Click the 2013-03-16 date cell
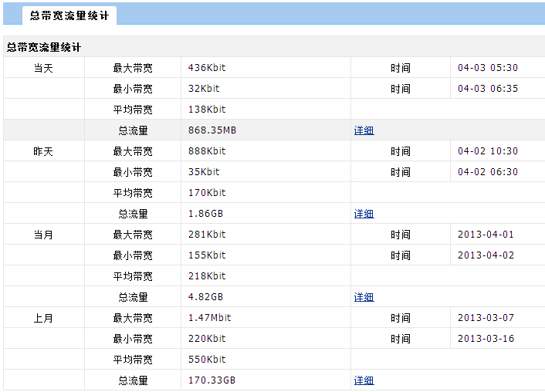Image resolution: width=545 pixels, height=392 pixels. 486,339
